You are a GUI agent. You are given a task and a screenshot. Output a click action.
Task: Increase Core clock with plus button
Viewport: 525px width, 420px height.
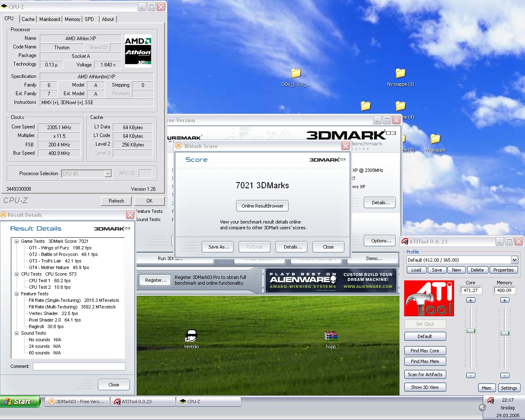pyautogui.click(x=471, y=300)
